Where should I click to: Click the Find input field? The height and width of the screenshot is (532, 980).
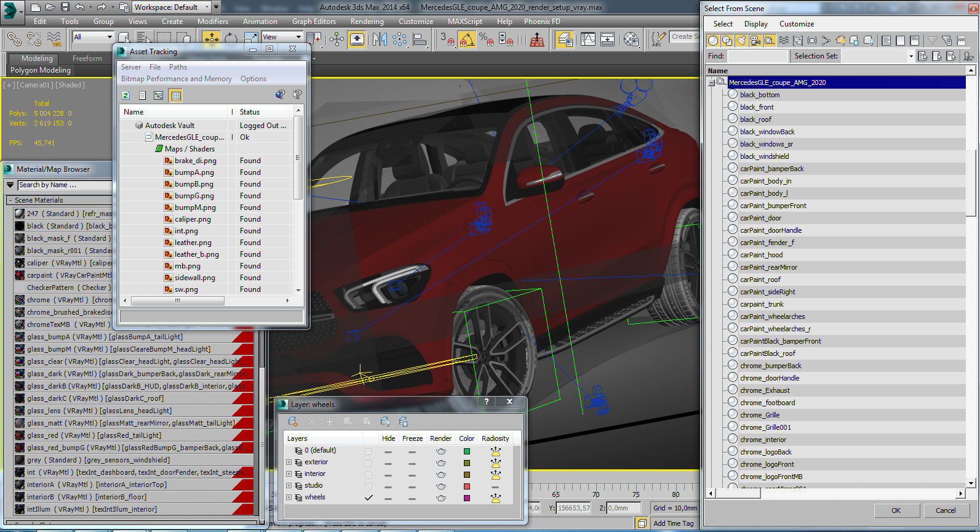(757, 56)
